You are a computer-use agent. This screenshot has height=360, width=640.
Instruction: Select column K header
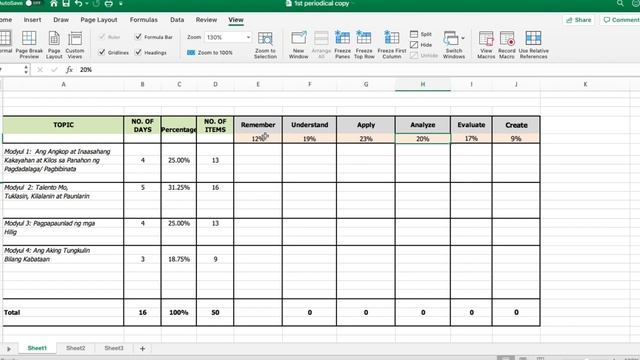[x=585, y=84]
